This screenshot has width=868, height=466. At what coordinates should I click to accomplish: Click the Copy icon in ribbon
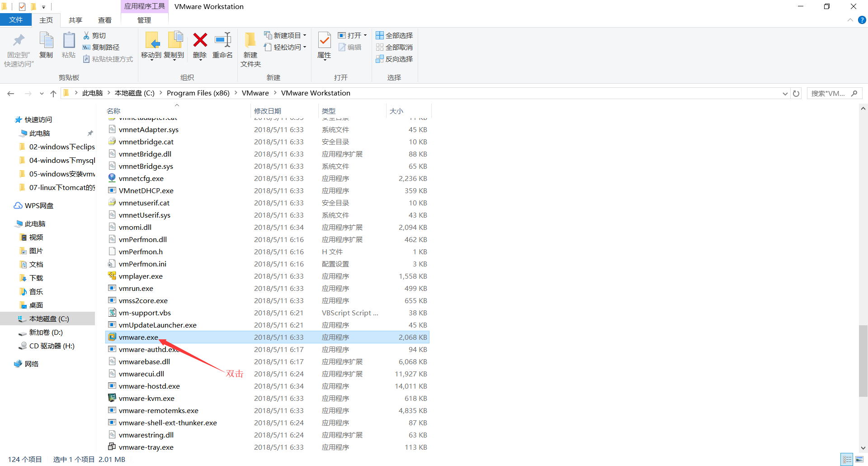pyautogui.click(x=46, y=40)
